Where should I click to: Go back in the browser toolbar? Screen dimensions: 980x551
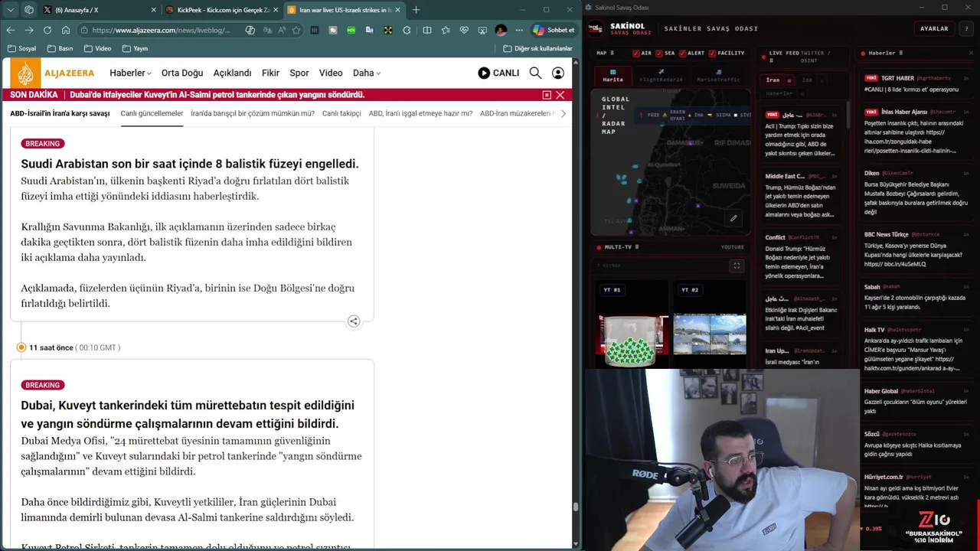pos(10,30)
